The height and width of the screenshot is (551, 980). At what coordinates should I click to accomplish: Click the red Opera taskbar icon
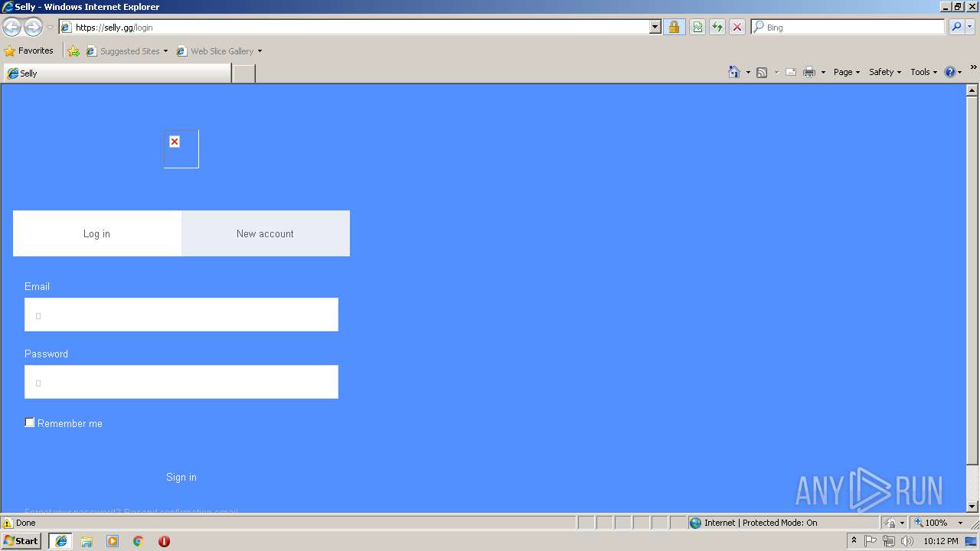[x=164, y=541]
